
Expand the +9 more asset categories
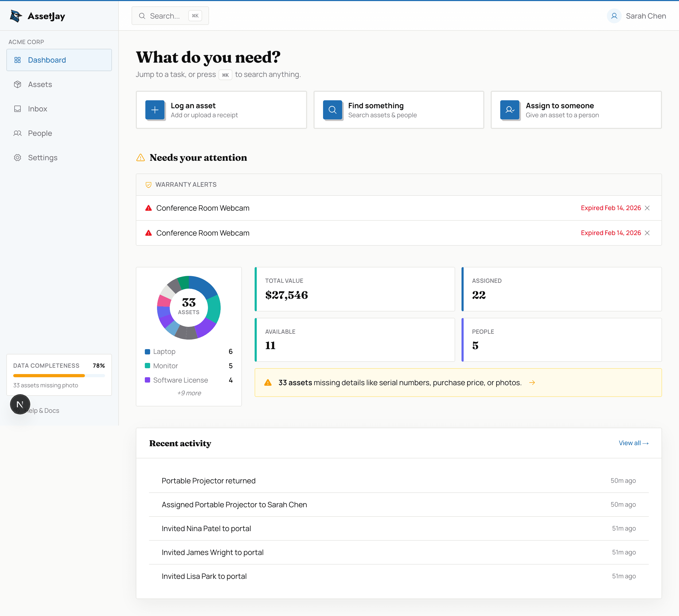tap(189, 393)
